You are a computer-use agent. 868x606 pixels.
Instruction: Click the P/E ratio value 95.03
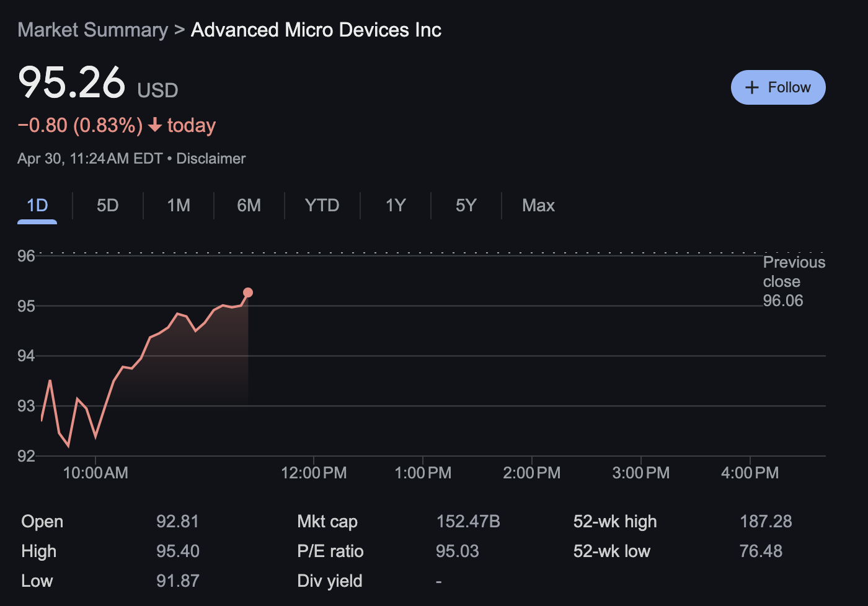tap(458, 551)
